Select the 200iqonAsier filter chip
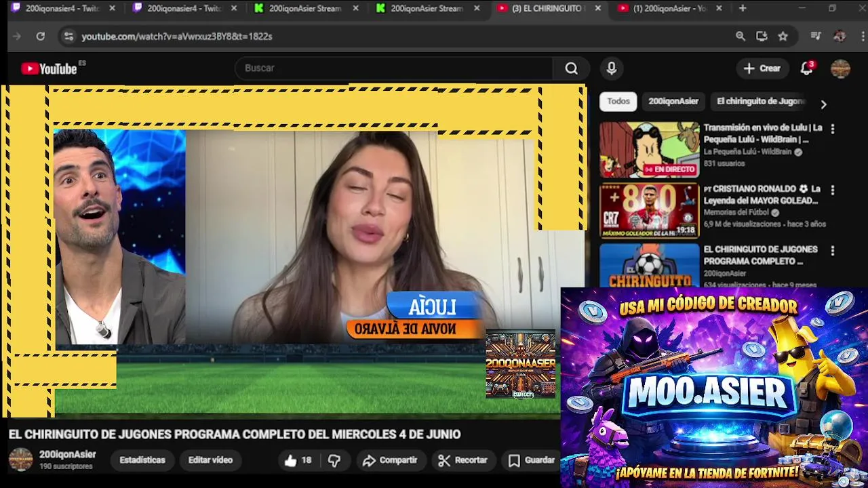This screenshot has width=868, height=488. click(x=673, y=101)
